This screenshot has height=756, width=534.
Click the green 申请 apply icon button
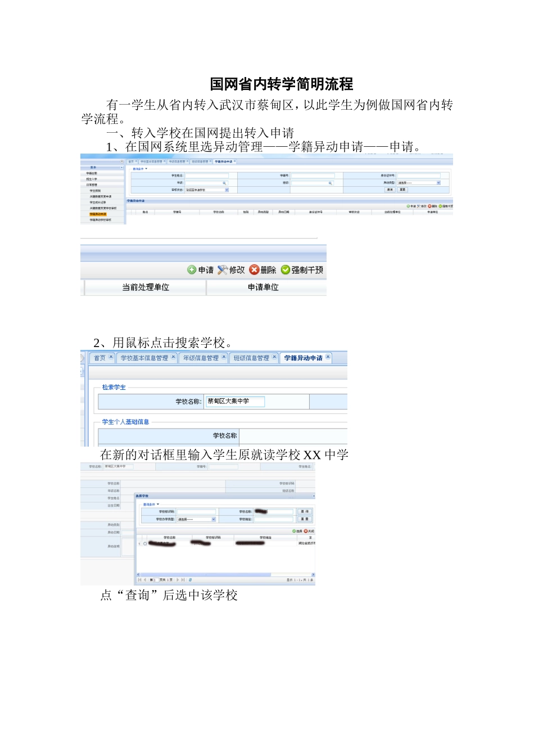coord(192,270)
